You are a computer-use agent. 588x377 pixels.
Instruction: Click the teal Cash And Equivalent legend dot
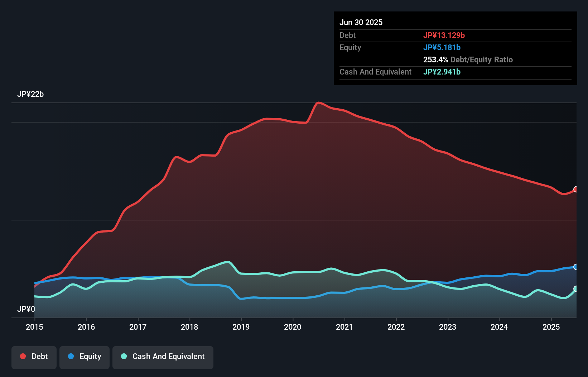point(123,356)
